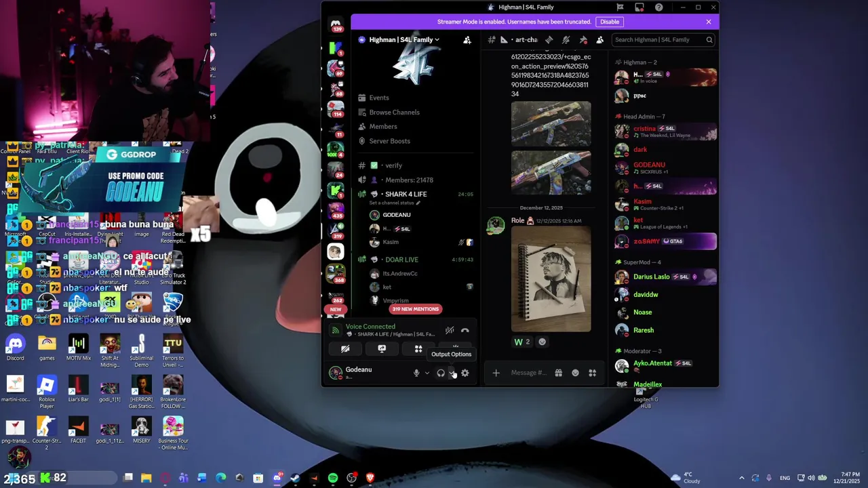This screenshot has height=488, width=868.
Task: Open the invite people icon beside server name
Action: tap(467, 40)
